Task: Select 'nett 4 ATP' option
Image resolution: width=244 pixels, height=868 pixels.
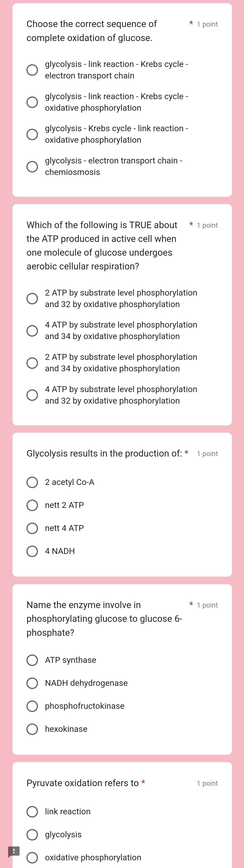Action: [32, 528]
